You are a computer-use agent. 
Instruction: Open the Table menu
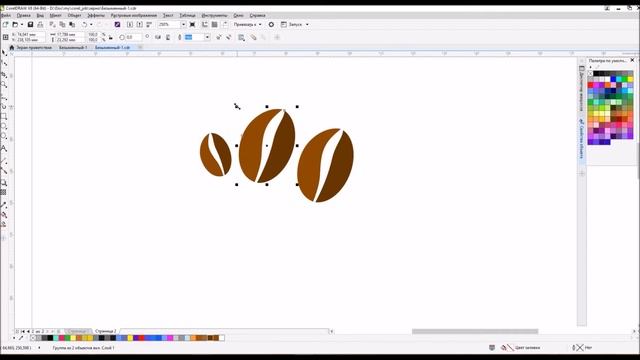point(188,16)
